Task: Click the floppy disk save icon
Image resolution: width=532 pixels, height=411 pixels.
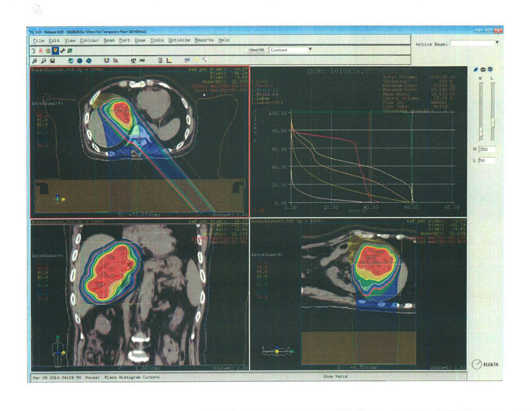Action: [x=52, y=61]
